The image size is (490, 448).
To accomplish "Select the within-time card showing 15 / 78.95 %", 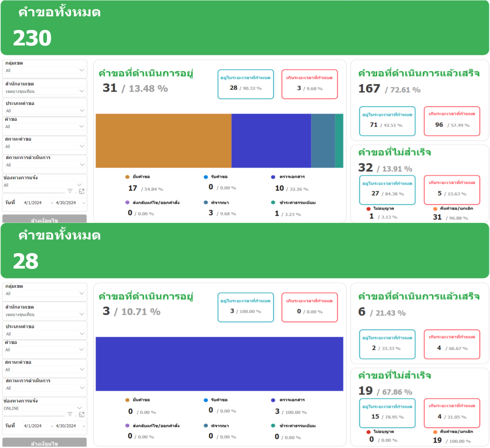I will coord(387,413).
